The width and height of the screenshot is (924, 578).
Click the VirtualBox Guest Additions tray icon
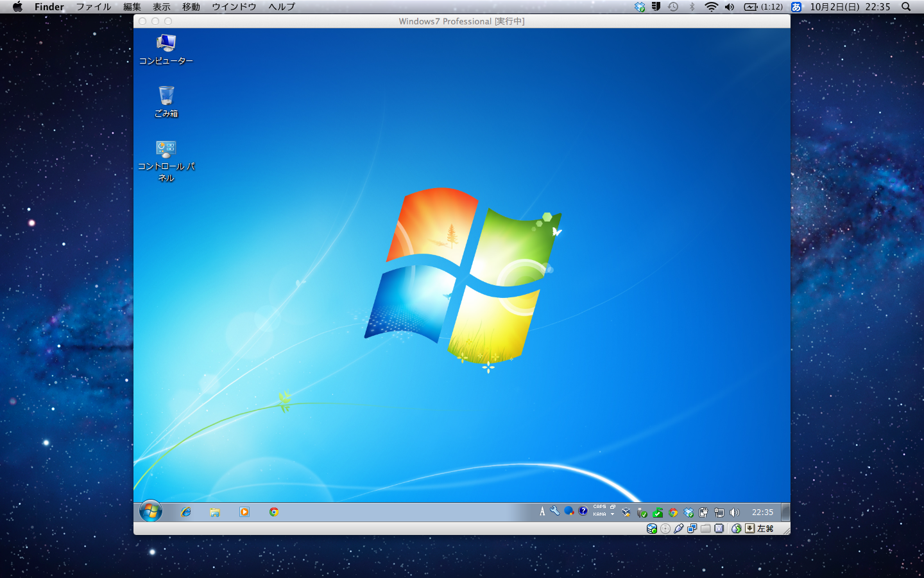[x=626, y=512]
